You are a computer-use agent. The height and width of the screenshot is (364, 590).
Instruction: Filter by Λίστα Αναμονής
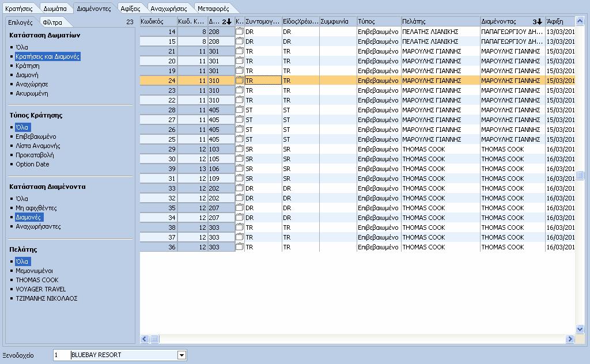point(37,146)
